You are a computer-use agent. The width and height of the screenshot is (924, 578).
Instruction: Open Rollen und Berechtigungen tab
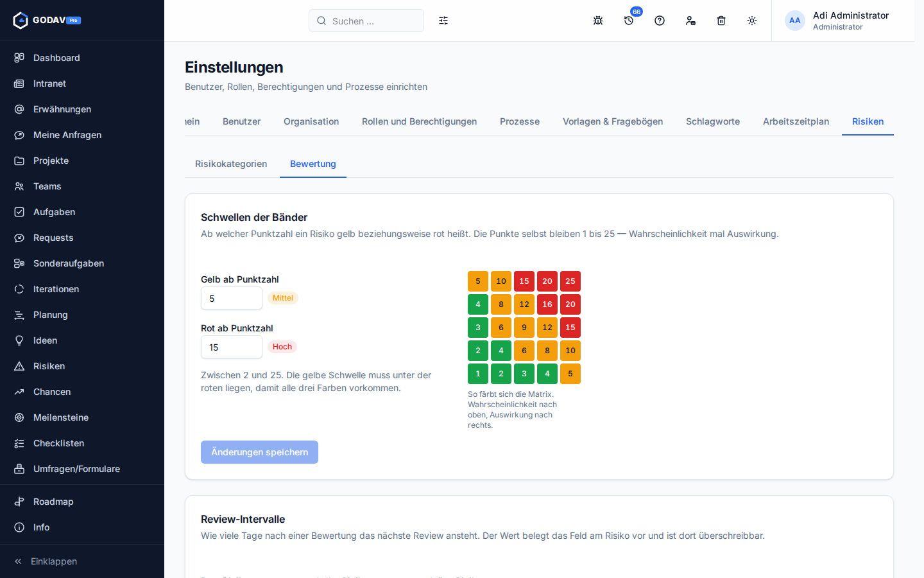[419, 121]
